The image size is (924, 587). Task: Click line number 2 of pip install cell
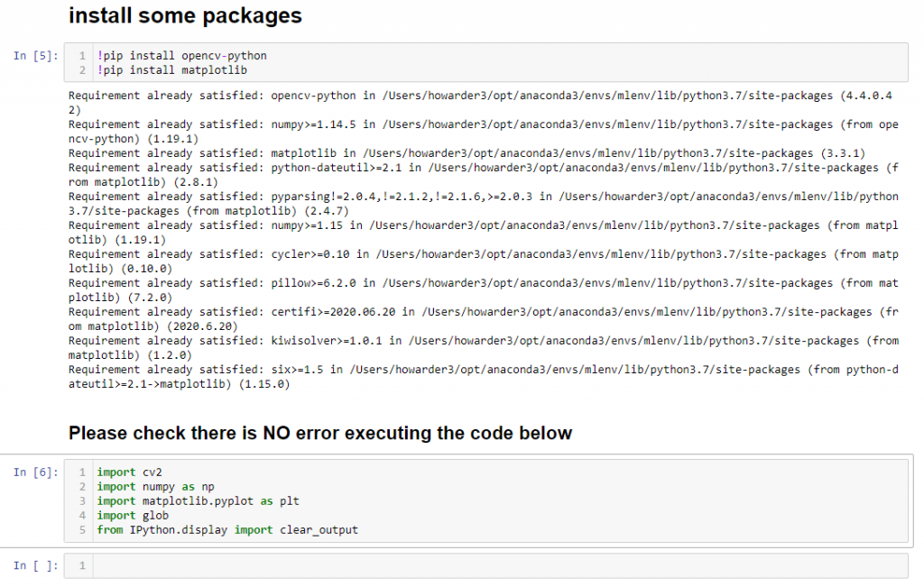tap(82, 69)
